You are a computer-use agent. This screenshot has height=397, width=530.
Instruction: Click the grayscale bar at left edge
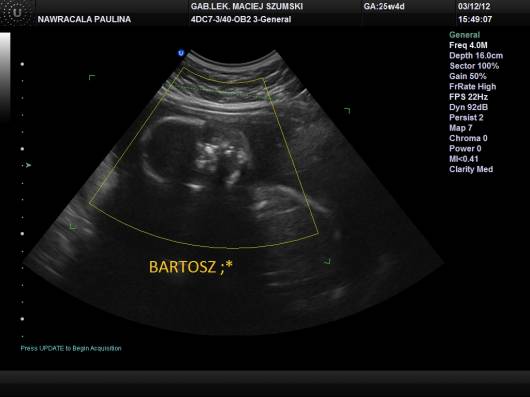[x=5, y=76]
